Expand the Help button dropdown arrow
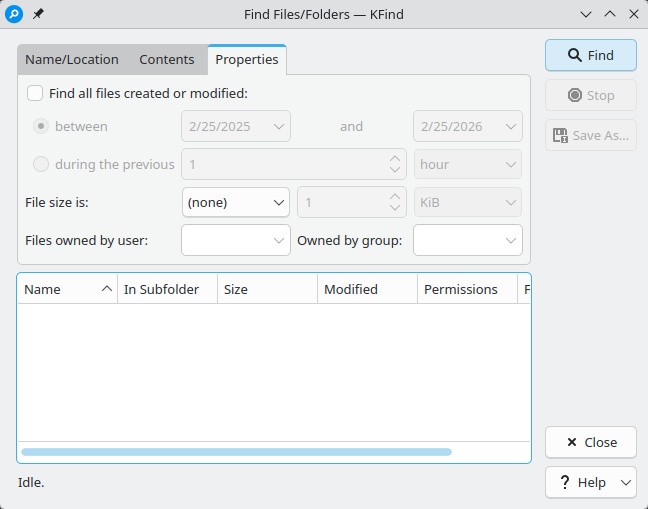Screen dimensions: 648x509 coord(626,483)
